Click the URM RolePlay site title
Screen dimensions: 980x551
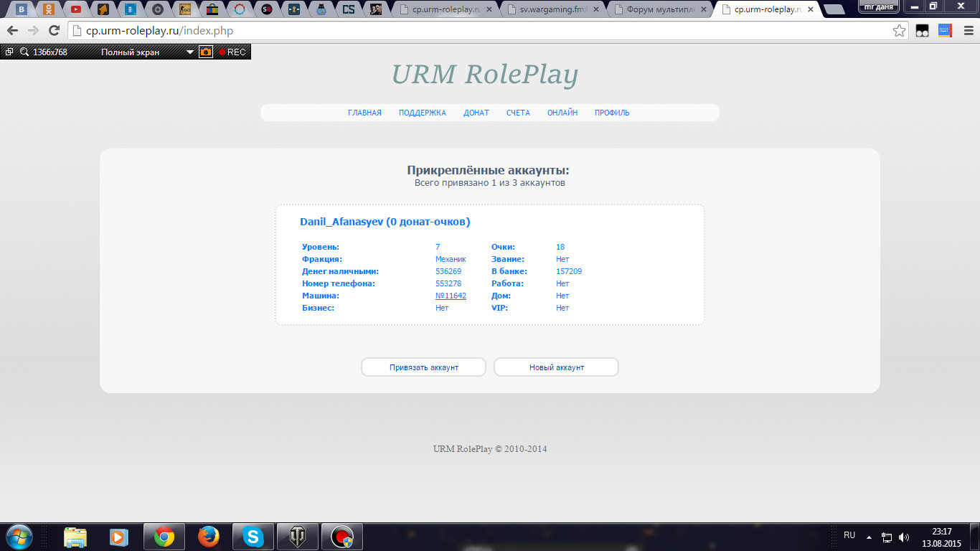tap(484, 75)
